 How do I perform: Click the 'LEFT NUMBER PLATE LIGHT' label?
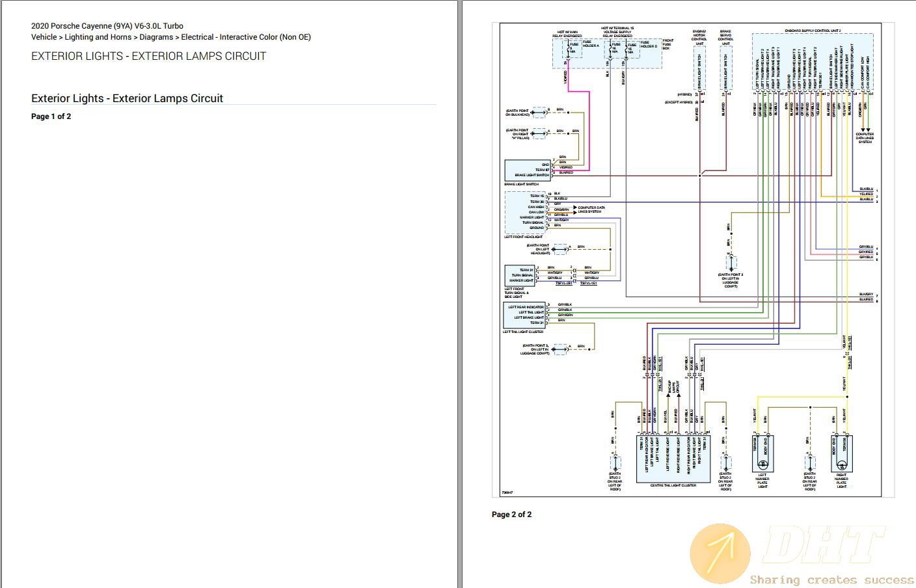point(762,481)
